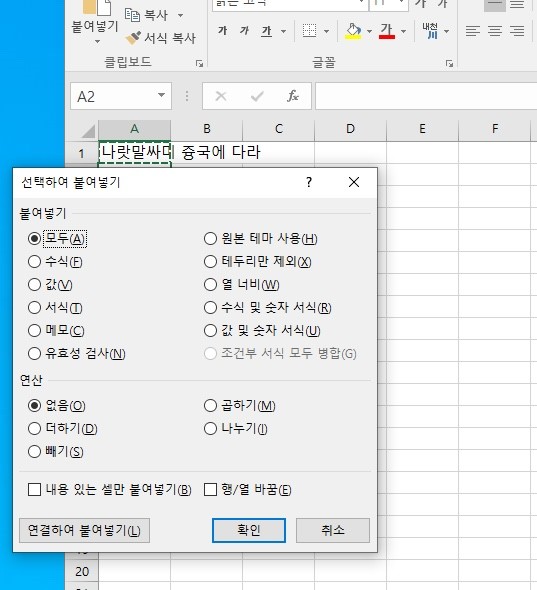Select 빼기(S) operation radio
This screenshot has height=590, width=537.
click(x=56, y=452)
